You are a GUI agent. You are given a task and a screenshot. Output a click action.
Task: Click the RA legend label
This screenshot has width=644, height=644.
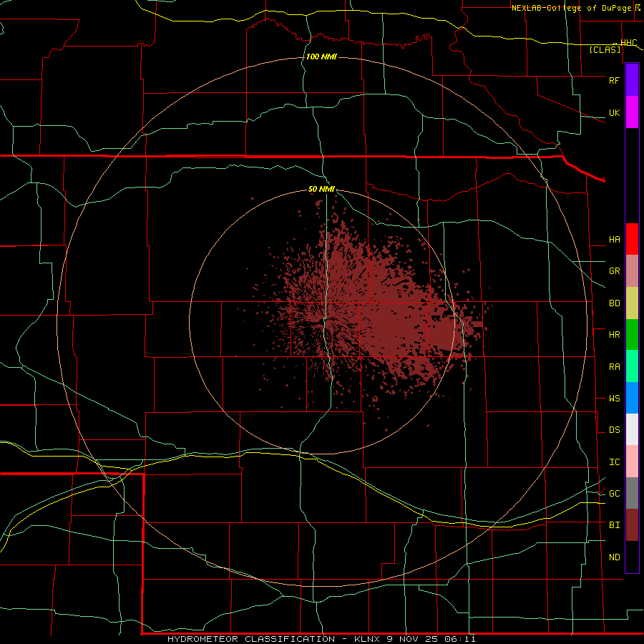pos(614,367)
